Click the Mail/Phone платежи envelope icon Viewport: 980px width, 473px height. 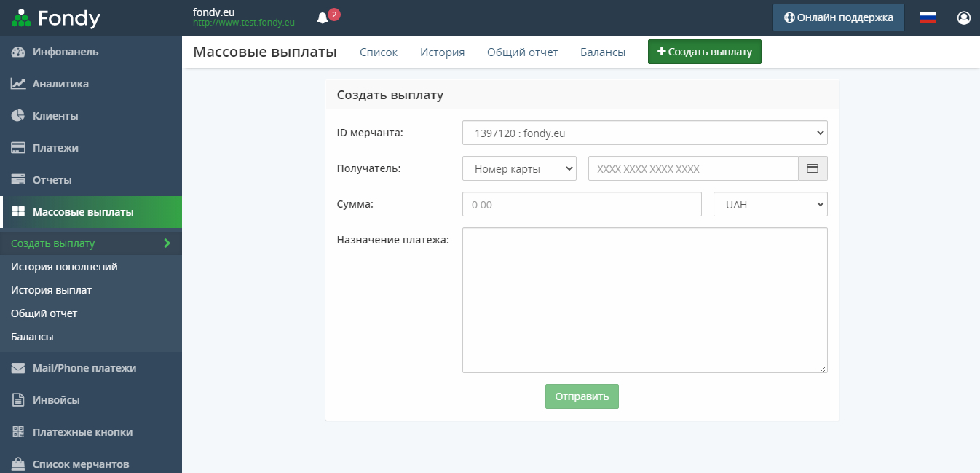(18, 368)
